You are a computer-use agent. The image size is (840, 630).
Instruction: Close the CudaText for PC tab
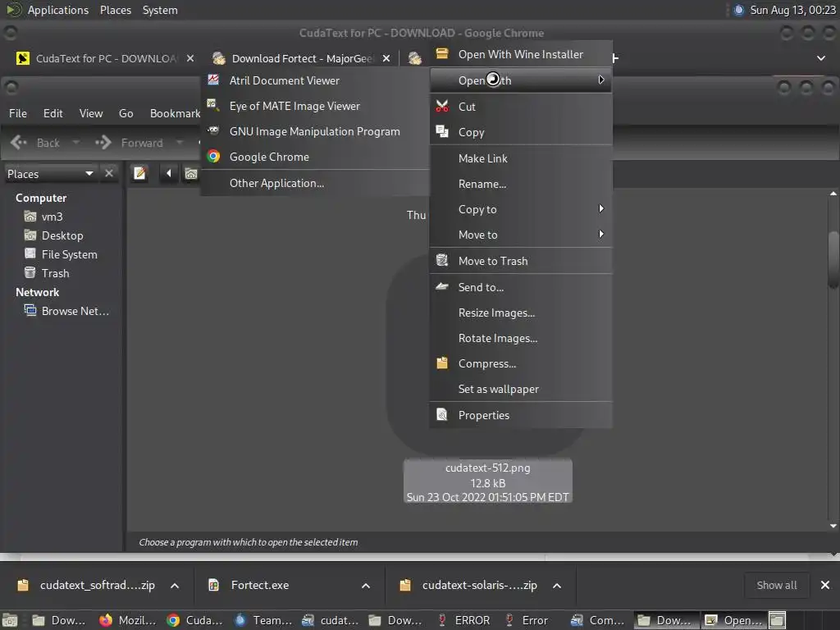(190, 58)
